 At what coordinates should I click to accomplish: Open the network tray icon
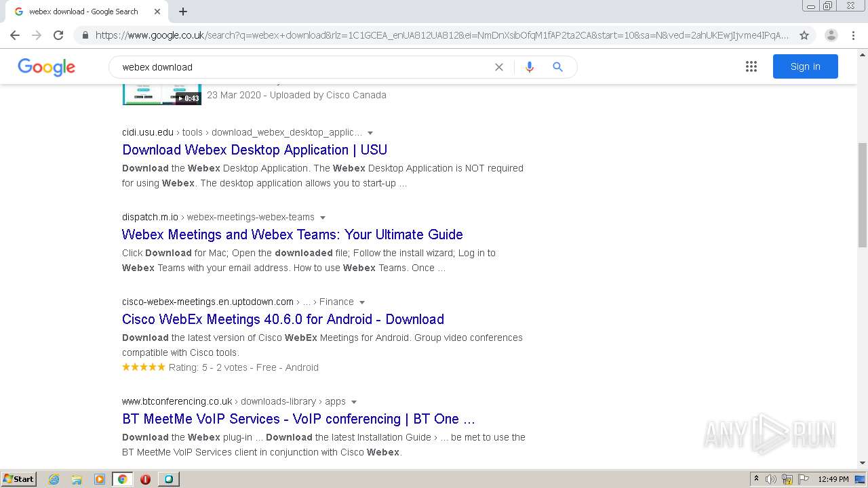tap(787, 479)
